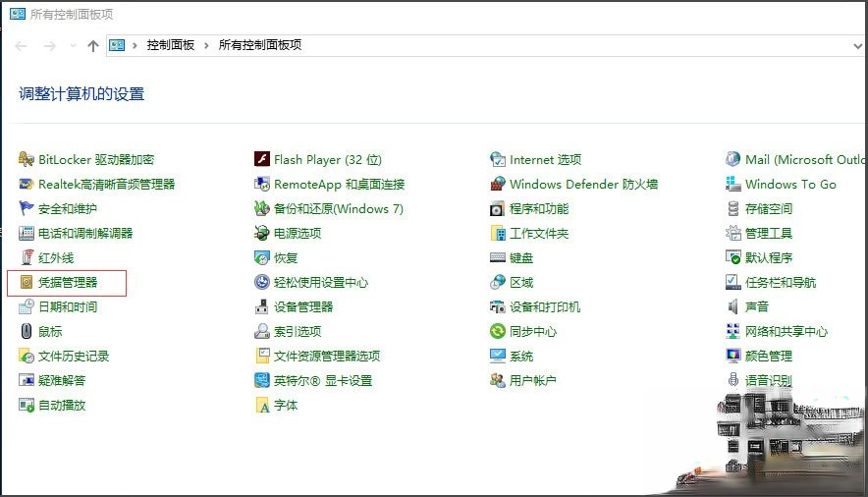Open the 程序和功能 icon
This screenshot has width=868, height=497.
point(498,208)
